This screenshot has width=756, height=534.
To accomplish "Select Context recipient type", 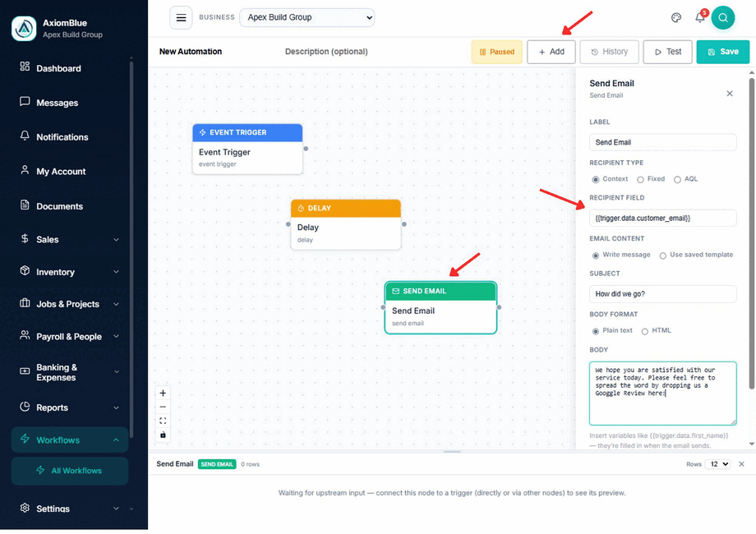I will point(596,180).
